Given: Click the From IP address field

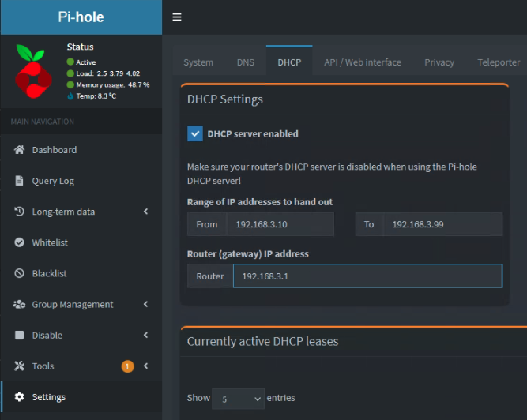Looking at the screenshot, I should click(x=280, y=224).
